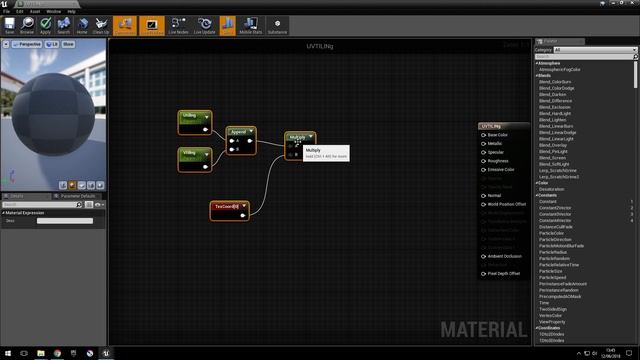Click the Details panel search field
Image resolution: width=640 pixels, height=360 pixels.
42,204
